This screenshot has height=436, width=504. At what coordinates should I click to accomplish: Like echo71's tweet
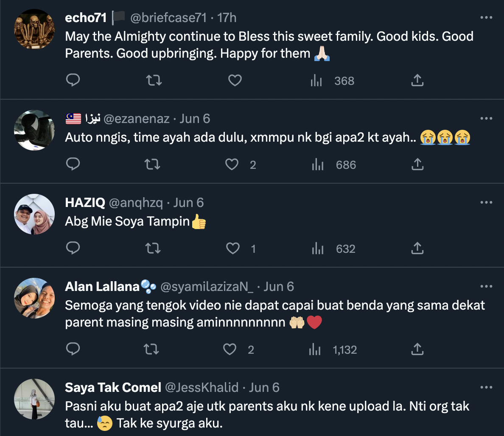(x=235, y=80)
